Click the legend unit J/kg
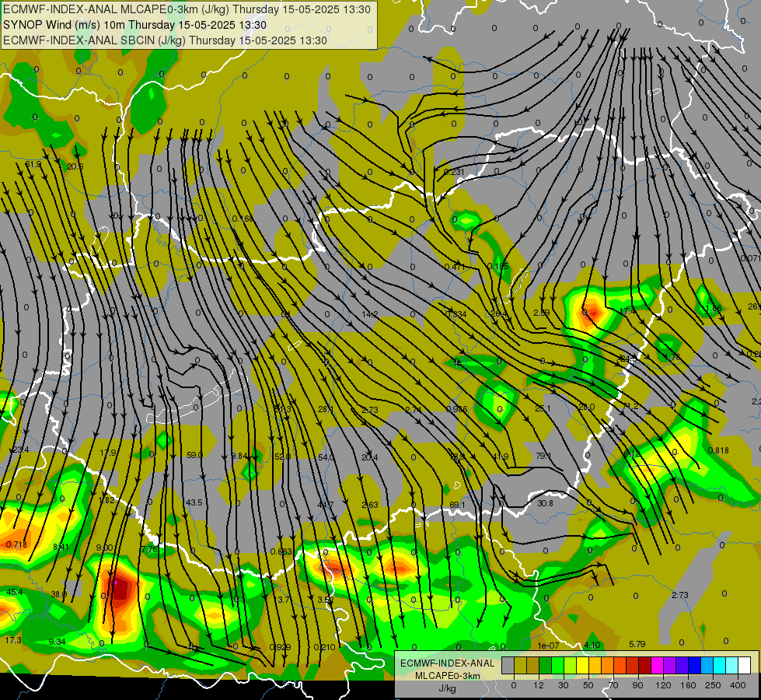 [447, 688]
